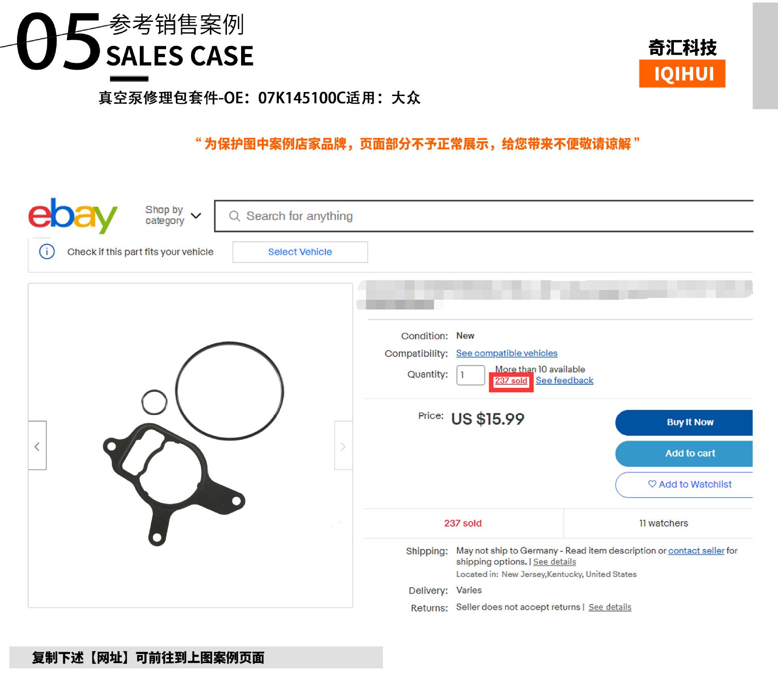Show the previous product image arrow

[x=37, y=446]
